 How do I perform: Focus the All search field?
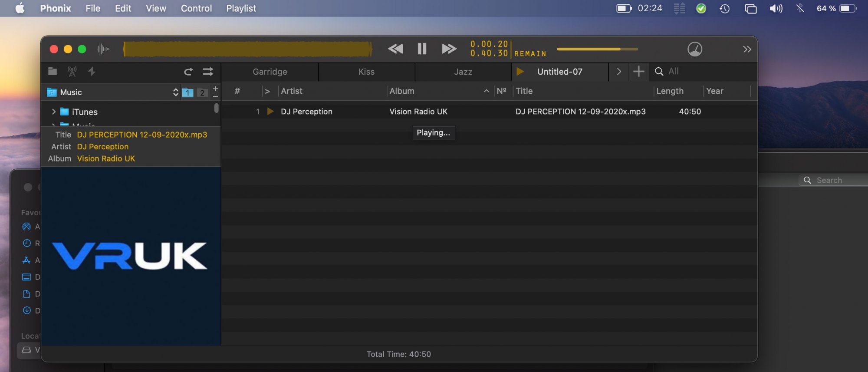710,71
